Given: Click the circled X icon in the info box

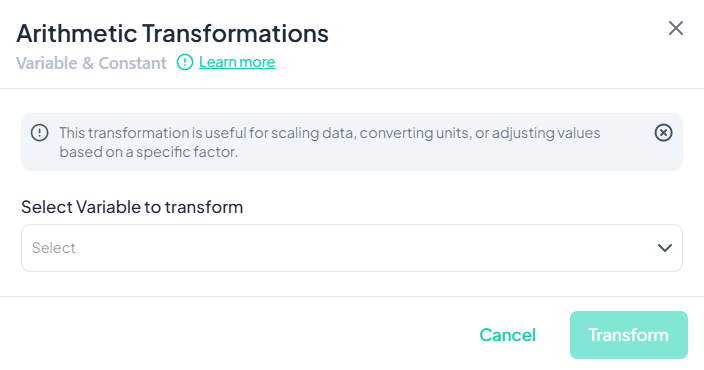Looking at the screenshot, I should click(x=663, y=132).
